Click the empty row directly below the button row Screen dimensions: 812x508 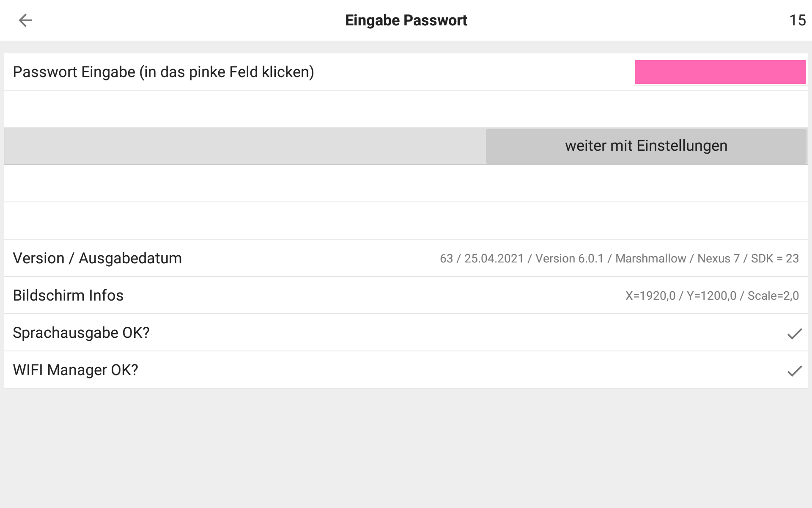[406, 183]
